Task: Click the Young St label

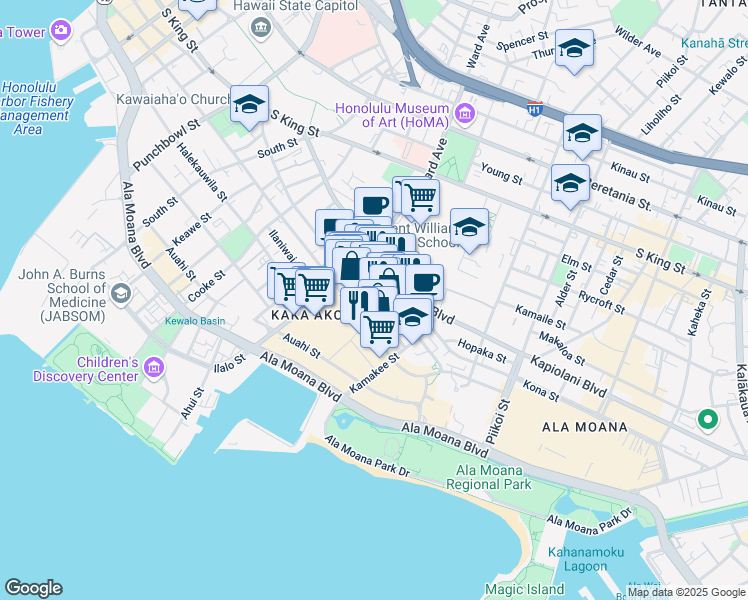Action: [502, 174]
